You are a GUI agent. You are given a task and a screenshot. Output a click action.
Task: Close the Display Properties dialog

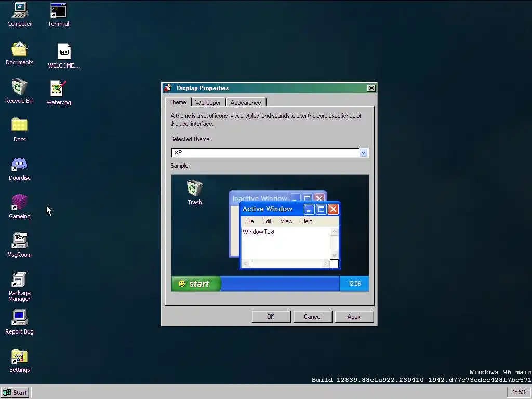[x=371, y=88]
